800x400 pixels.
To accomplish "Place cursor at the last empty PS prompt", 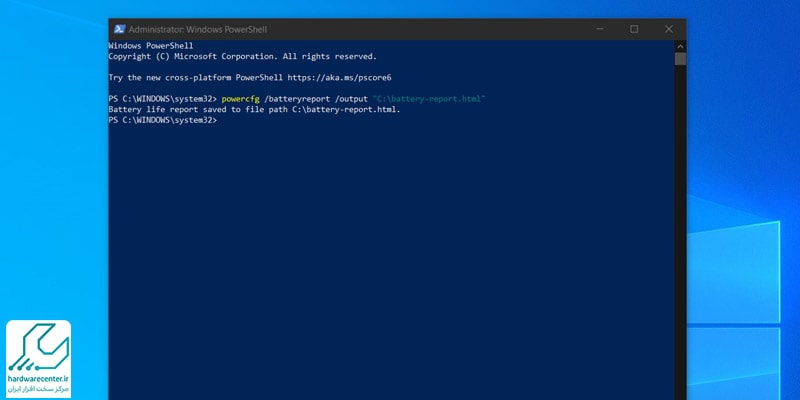I will pos(222,120).
